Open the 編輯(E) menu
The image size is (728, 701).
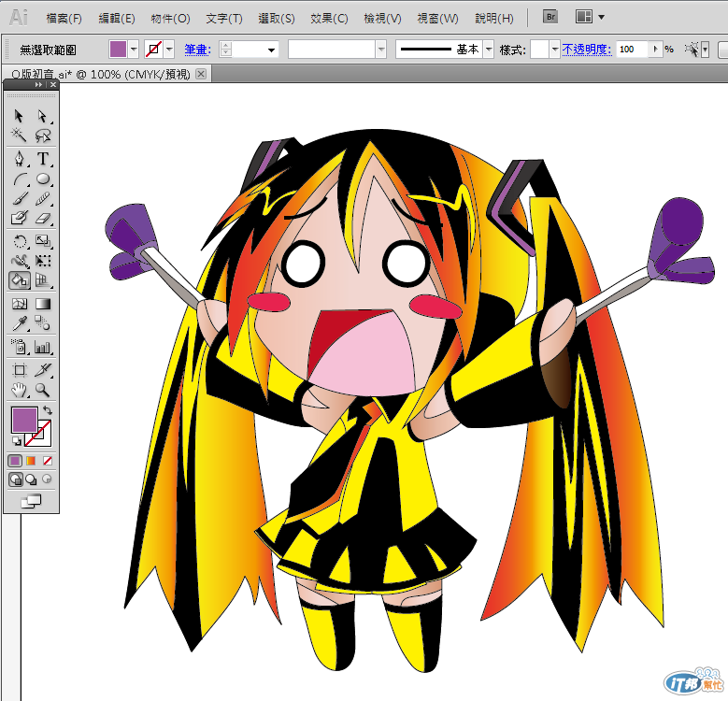117,18
